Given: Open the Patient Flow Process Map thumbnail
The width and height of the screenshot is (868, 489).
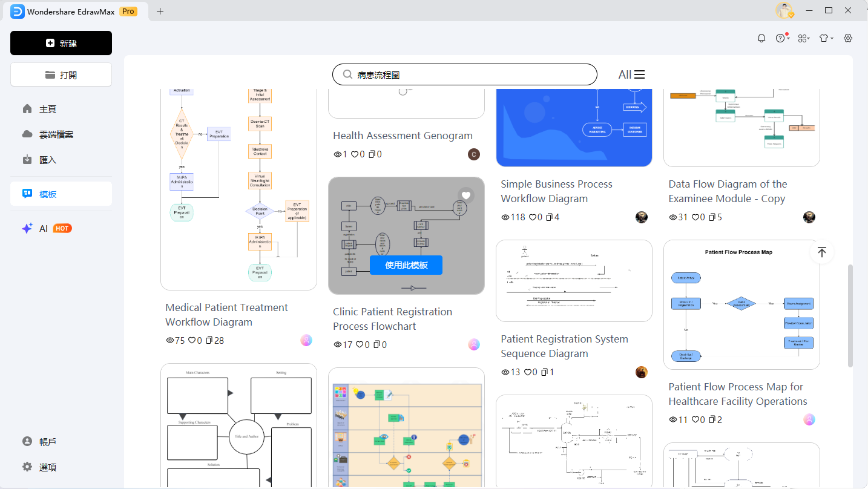Looking at the screenshot, I should point(741,304).
